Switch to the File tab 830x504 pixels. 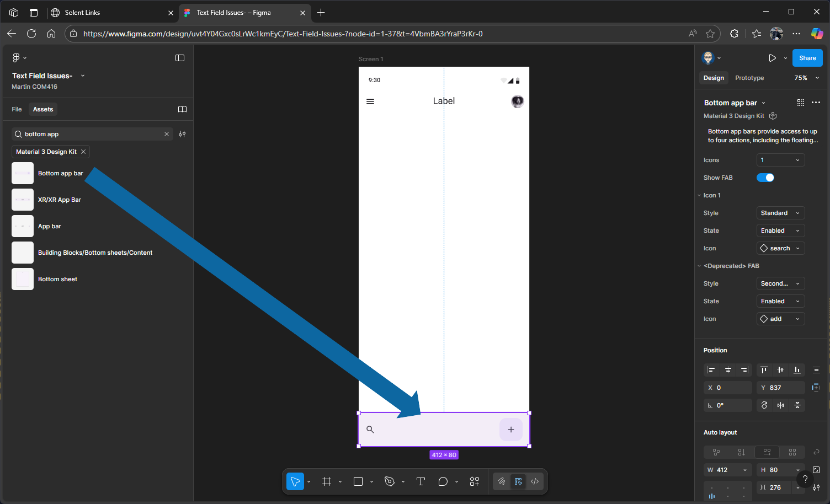(x=17, y=109)
